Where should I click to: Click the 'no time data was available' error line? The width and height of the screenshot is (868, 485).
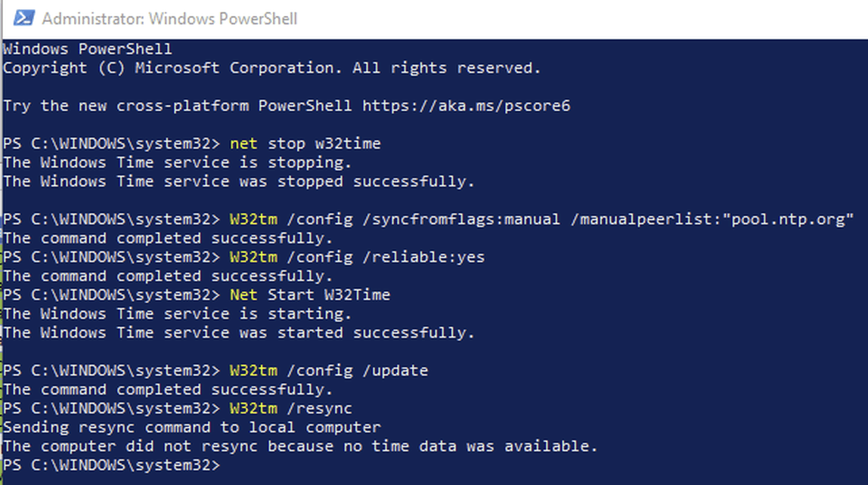[300, 446]
